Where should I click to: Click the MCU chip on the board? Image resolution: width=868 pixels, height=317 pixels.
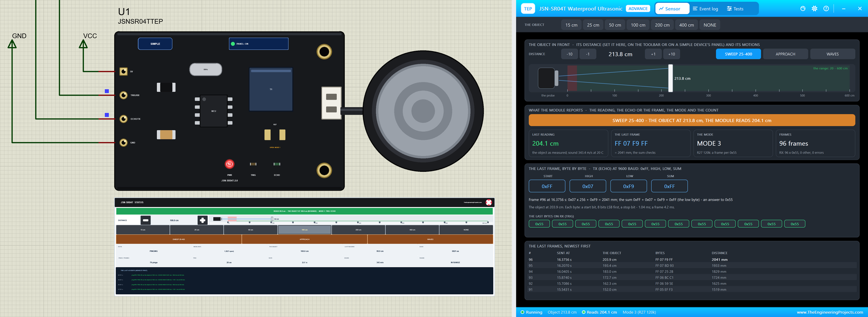pos(214,111)
